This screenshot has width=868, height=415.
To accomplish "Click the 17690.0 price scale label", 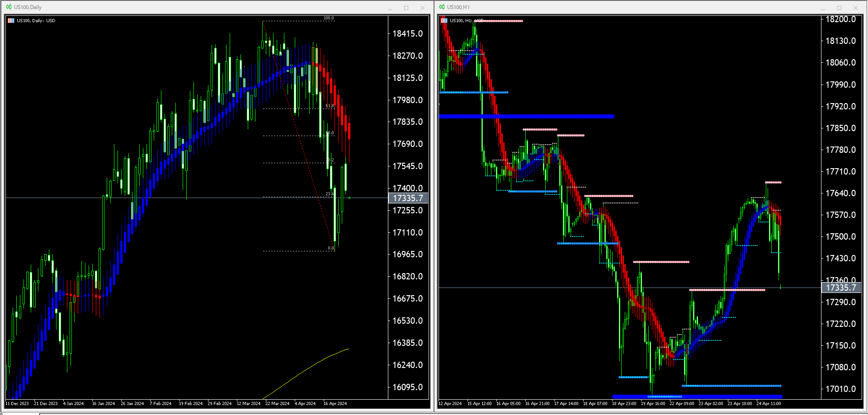I will click(x=408, y=144).
